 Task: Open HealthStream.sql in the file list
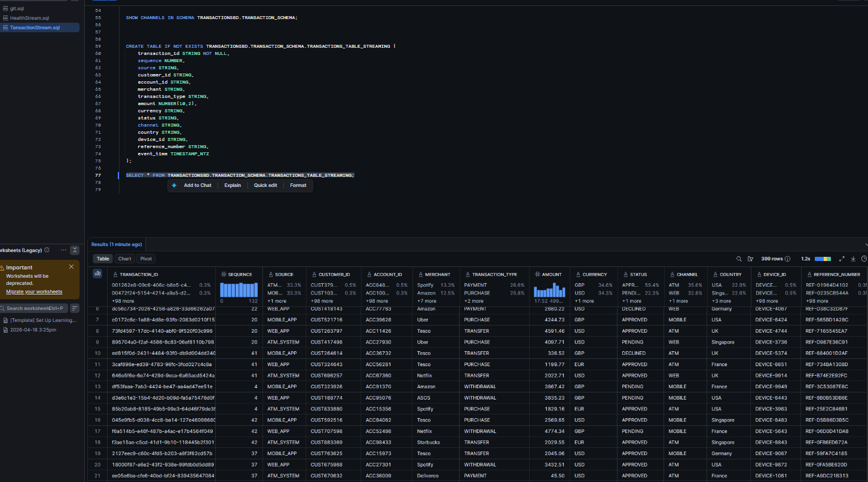click(29, 18)
